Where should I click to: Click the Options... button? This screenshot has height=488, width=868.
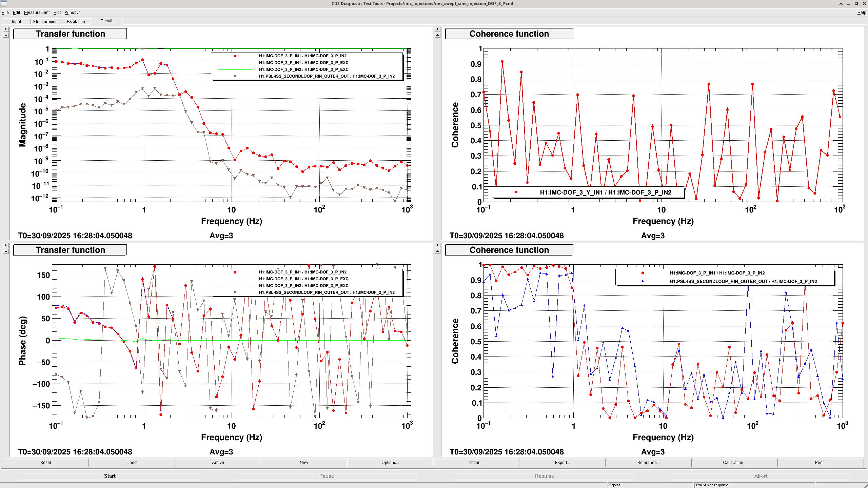click(390, 462)
